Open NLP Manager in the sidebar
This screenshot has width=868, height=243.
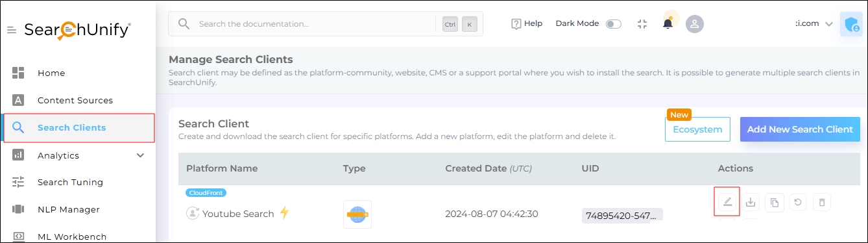69,209
